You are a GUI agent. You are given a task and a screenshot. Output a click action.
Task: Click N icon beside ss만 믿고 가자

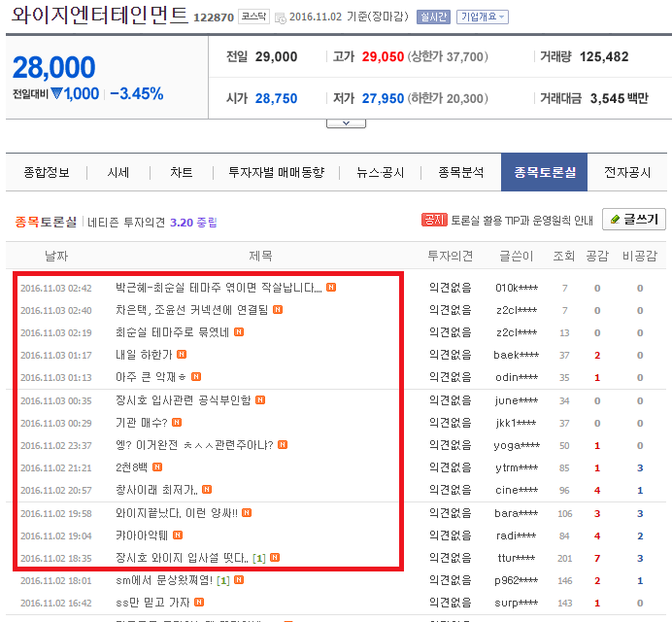click(199, 603)
